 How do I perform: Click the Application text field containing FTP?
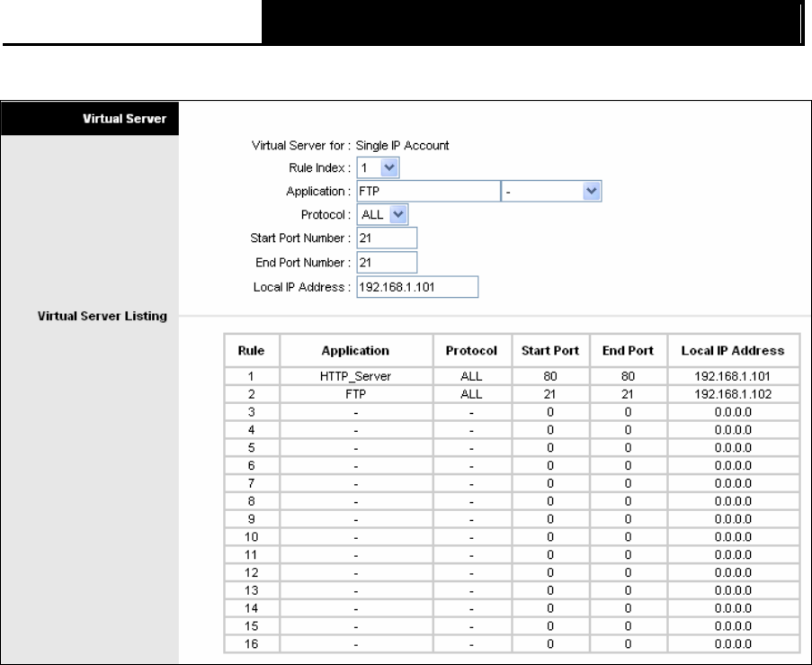(428, 192)
